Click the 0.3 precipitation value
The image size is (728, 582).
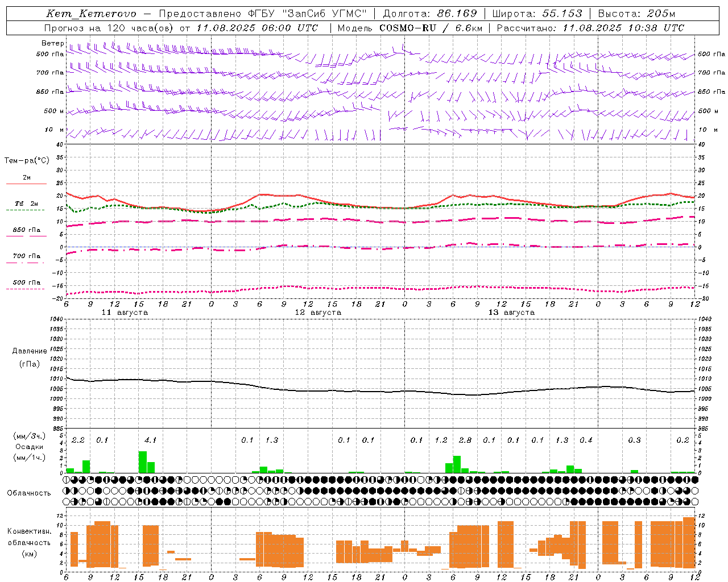pos(634,440)
